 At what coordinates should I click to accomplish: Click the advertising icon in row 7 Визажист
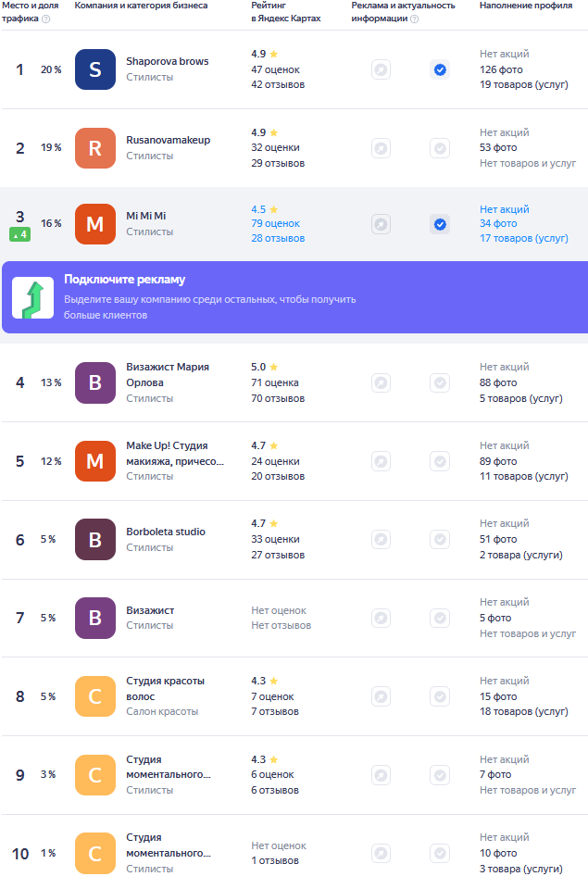point(381,618)
